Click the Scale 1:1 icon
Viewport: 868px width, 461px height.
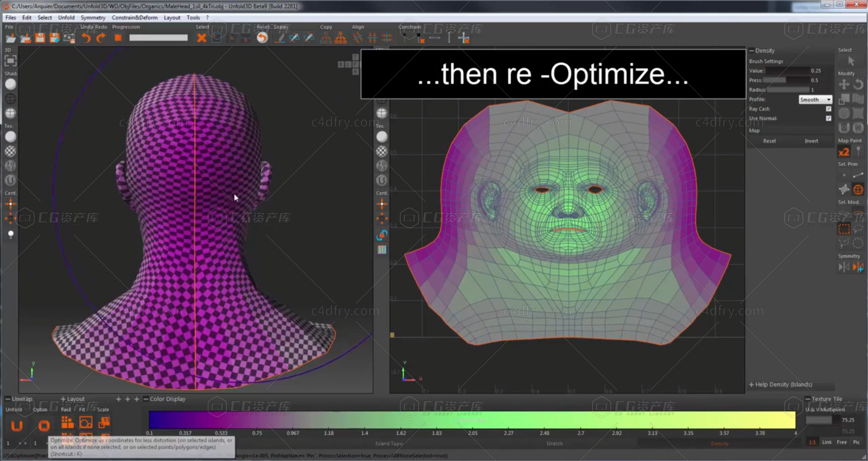[104, 423]
